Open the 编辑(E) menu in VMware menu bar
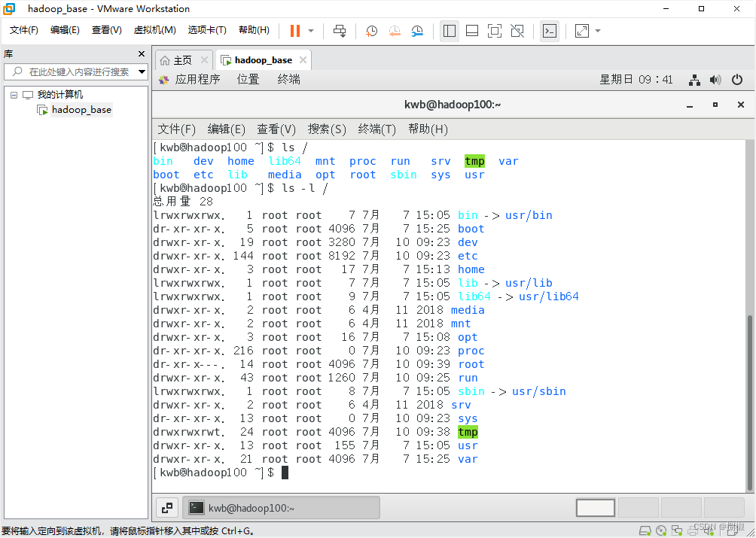756x538 pixels. (x=65, y=30)
